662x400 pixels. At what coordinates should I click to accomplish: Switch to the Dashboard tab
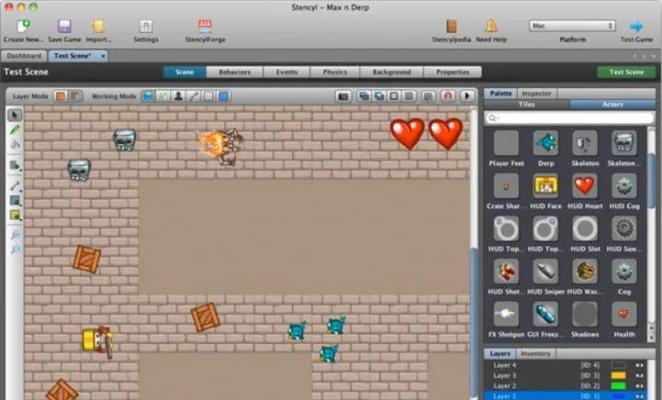pyautogui.click(x=24, y=56)
